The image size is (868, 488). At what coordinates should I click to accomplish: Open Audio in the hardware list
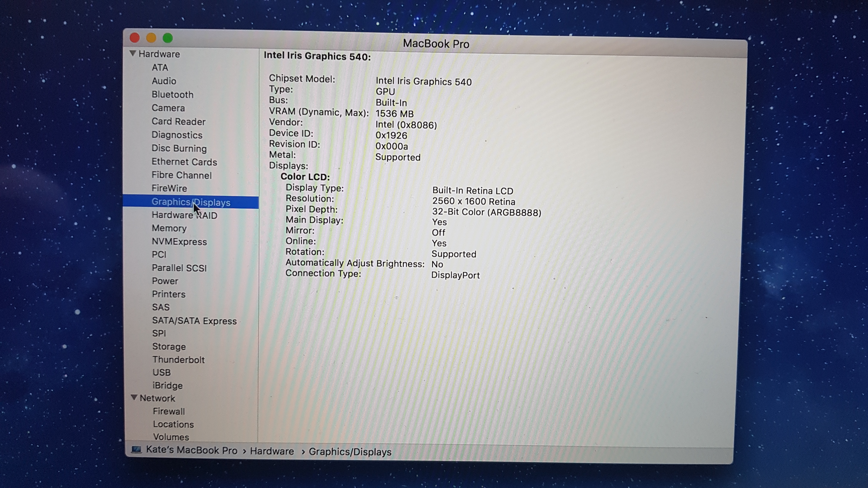point(164,81)
